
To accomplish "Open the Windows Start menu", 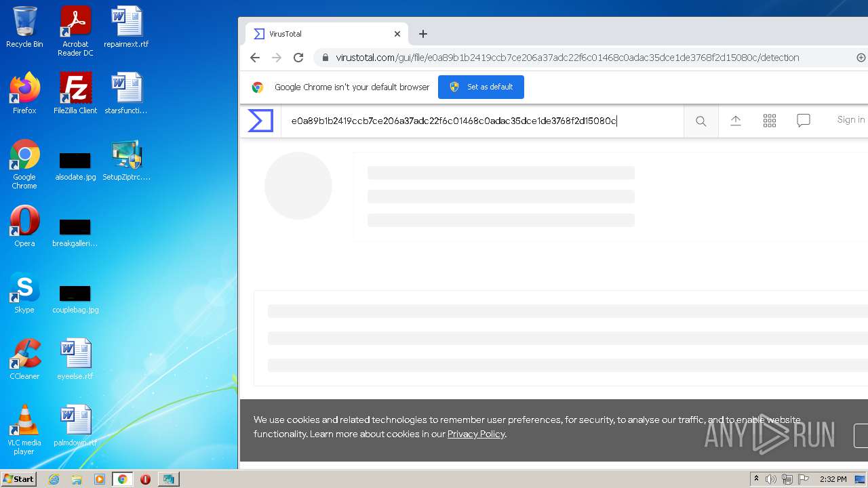I will point(19,479).
